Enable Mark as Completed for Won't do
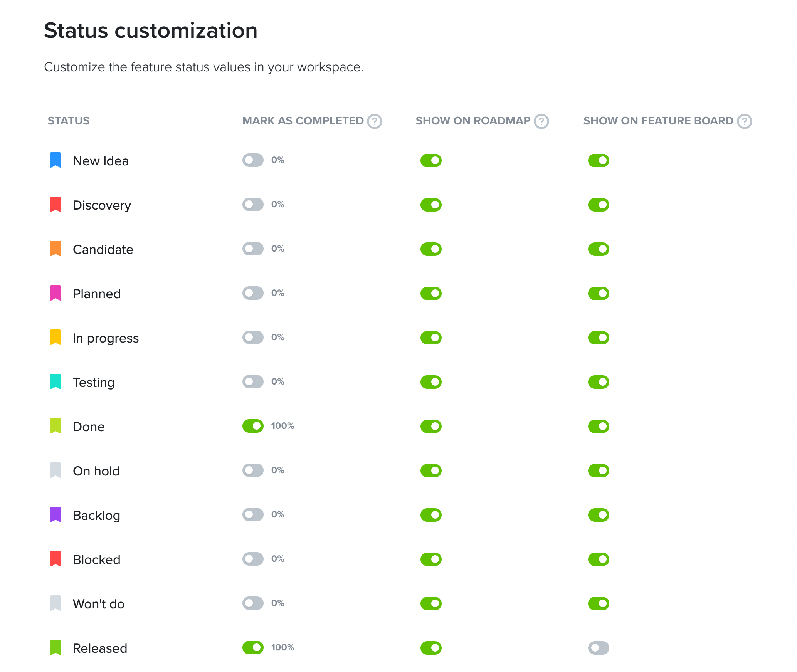Image resolution: width=797 pixels, height=672 pixels. click(x=253, y=603)
